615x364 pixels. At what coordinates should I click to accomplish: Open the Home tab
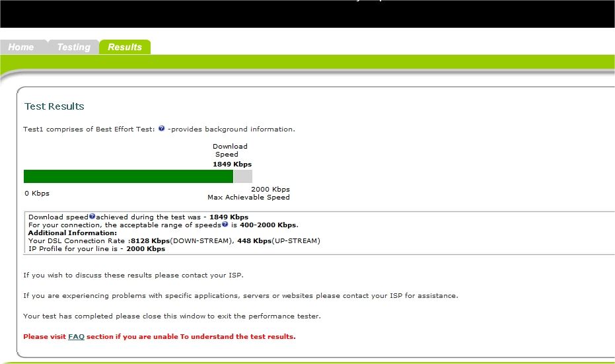[x=21, y=47]
